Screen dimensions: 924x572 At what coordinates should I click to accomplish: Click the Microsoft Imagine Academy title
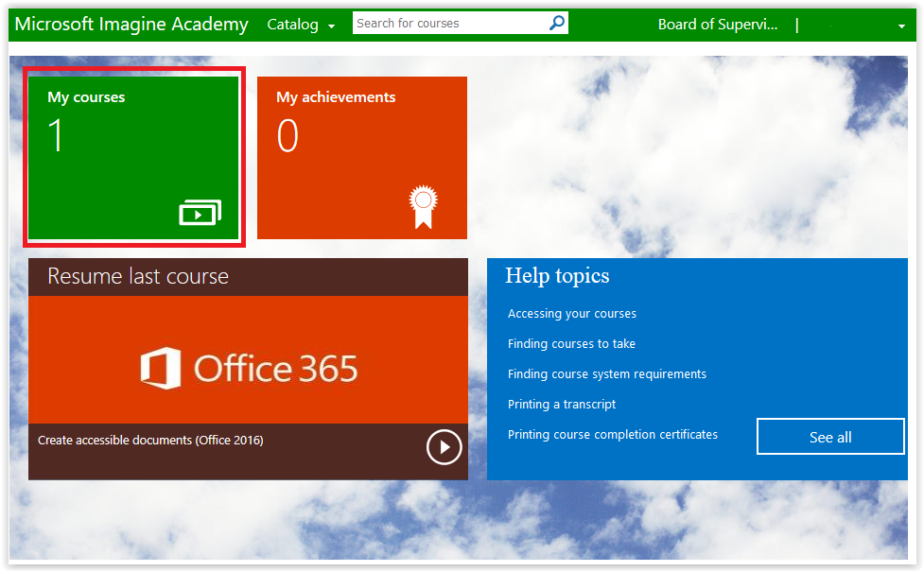point(131,25)
